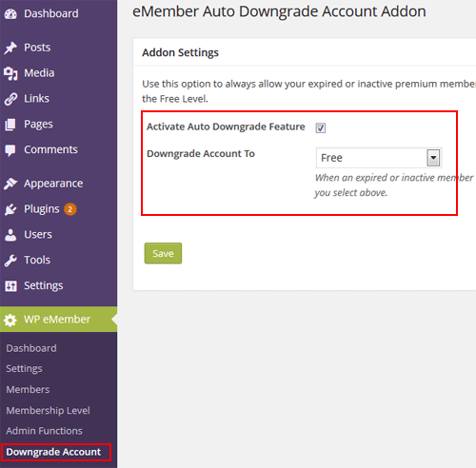Image resolution: width=476 pixels, height=468 pixels.
Task: Select the Downgrade Account submenu
Action: (x=53, y=452)
